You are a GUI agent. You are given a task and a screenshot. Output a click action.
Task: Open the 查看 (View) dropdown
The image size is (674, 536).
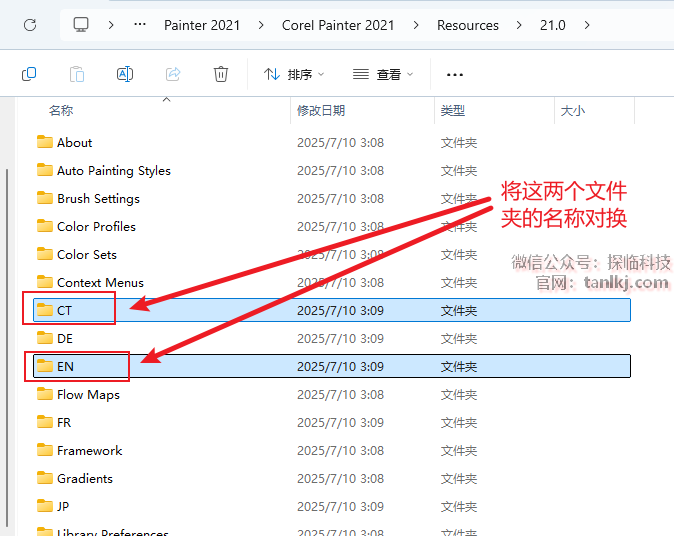coord(383,74)
